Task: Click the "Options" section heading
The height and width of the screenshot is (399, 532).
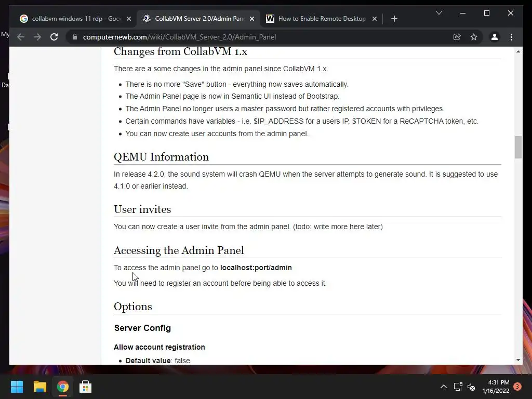Action: click(132, 307)
